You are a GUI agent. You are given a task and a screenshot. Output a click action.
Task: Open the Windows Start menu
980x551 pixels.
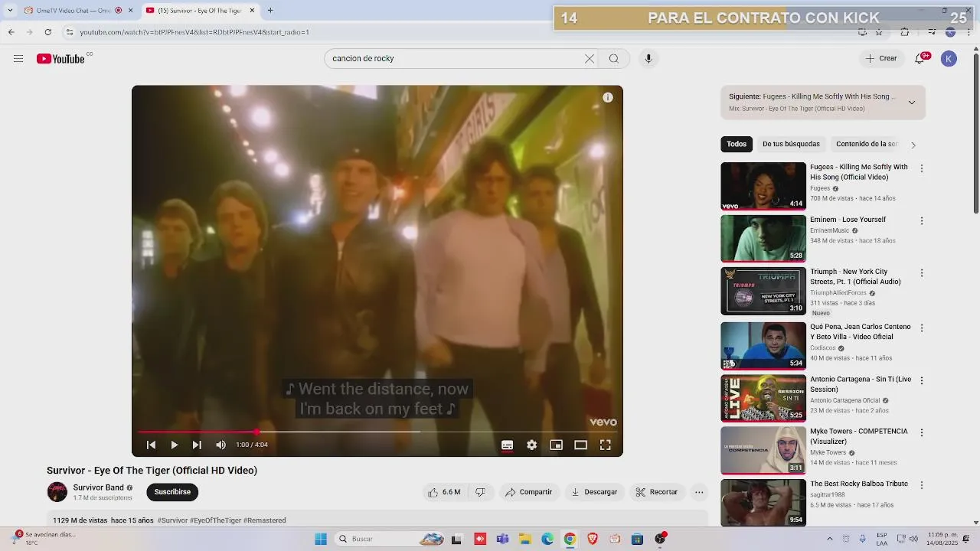(x=321, y=540)
